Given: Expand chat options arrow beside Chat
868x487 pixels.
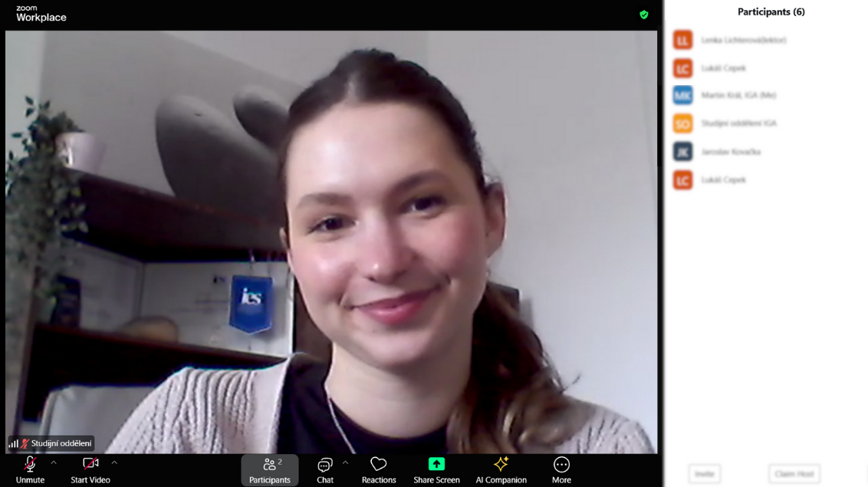Looking at the screenshot, I should pos(345,462).
